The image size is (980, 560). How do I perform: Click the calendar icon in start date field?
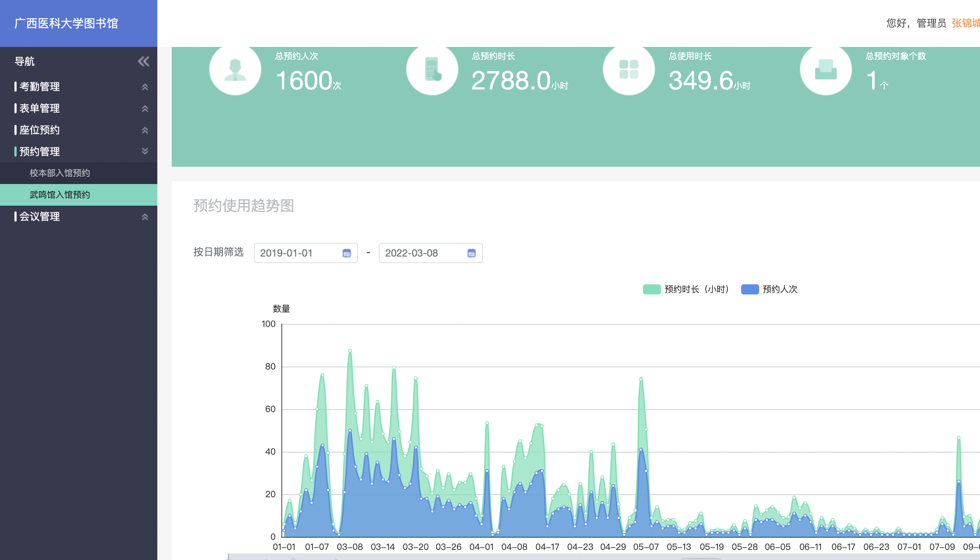tap(346, 253)
